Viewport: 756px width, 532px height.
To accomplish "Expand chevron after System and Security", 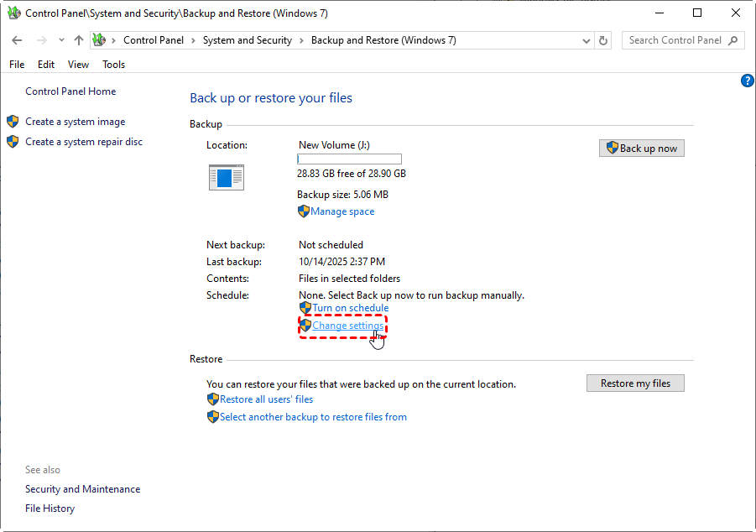I will (301, 40).
